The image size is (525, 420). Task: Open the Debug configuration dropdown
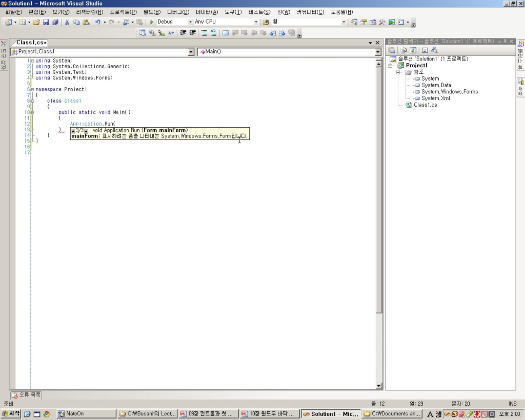(x=190, y=22)
